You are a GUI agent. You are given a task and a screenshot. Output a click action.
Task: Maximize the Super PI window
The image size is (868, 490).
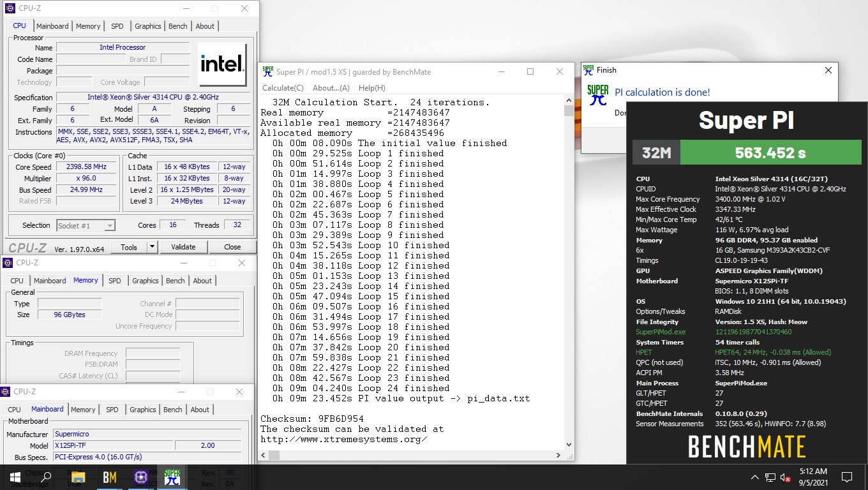(x=530, y=71)
